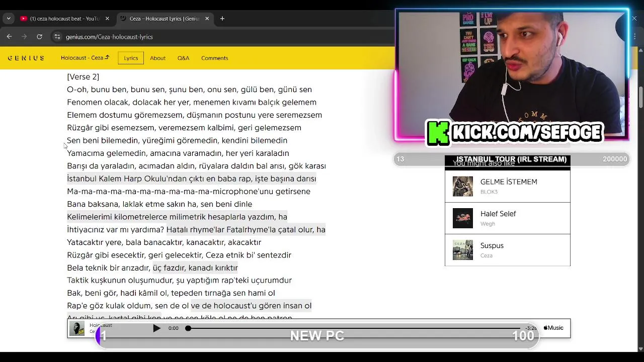View site information icon in address bar
This screenshot has width=644, height=362.
pyautogui.click(x=57, y=37)
